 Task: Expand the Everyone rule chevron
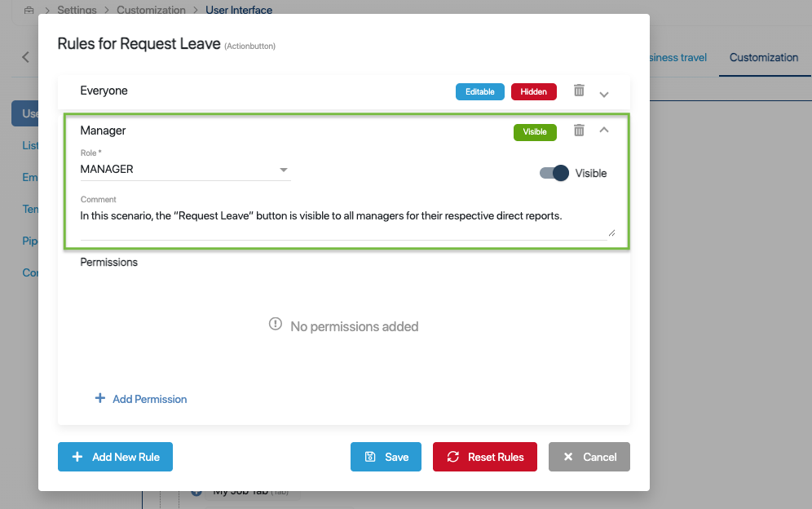(x=604, y=95)
